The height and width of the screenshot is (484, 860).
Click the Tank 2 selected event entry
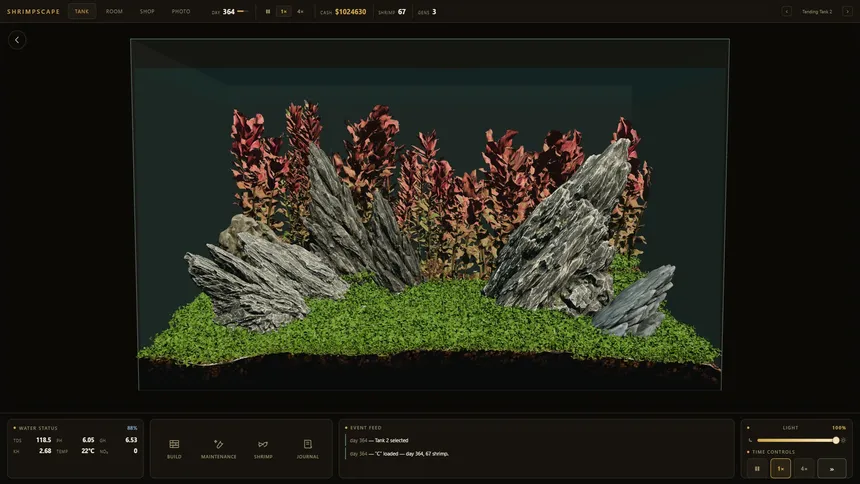click(379, 440)
